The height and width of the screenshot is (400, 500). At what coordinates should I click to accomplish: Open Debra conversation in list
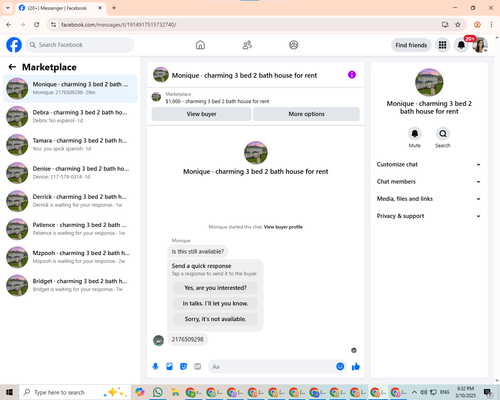click(x=70, y=117)
